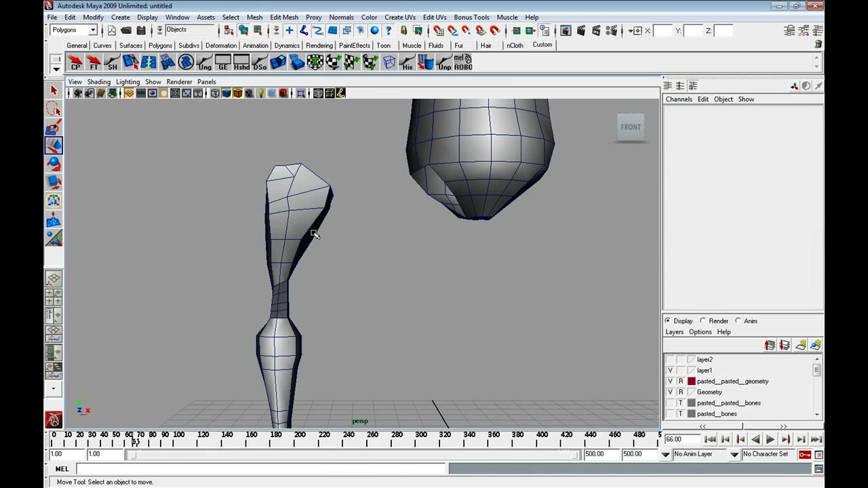The width and height of the screenshot is (868, 488).
Task: Click the MEL command line input
Action: point(261,469)
